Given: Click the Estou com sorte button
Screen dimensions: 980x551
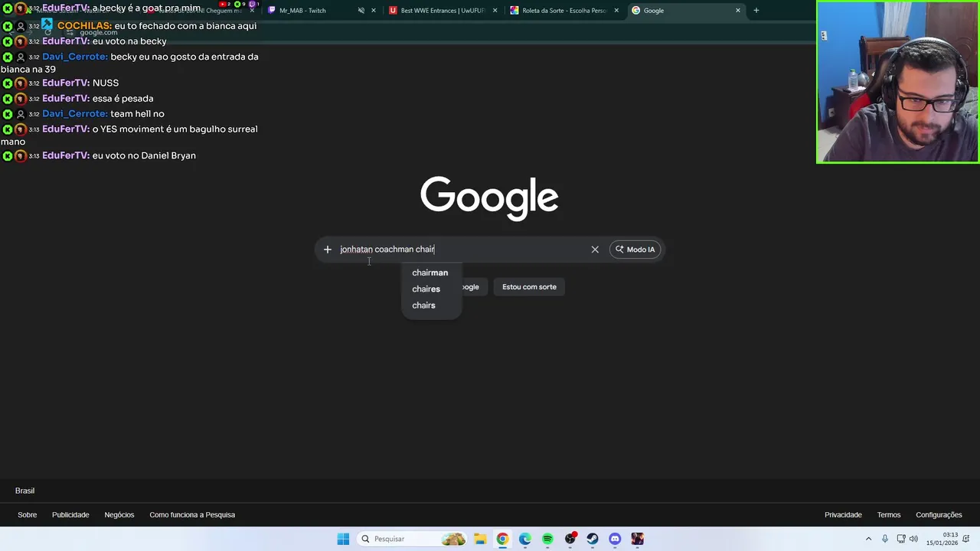Looking at the screenshot, I should pos(529,287).
